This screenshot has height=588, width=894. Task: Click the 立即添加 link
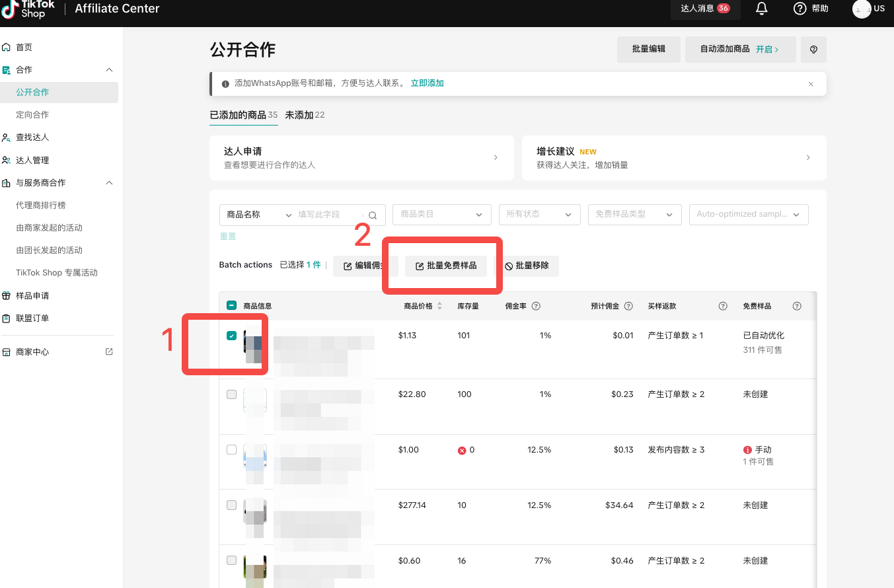[427, 83]
